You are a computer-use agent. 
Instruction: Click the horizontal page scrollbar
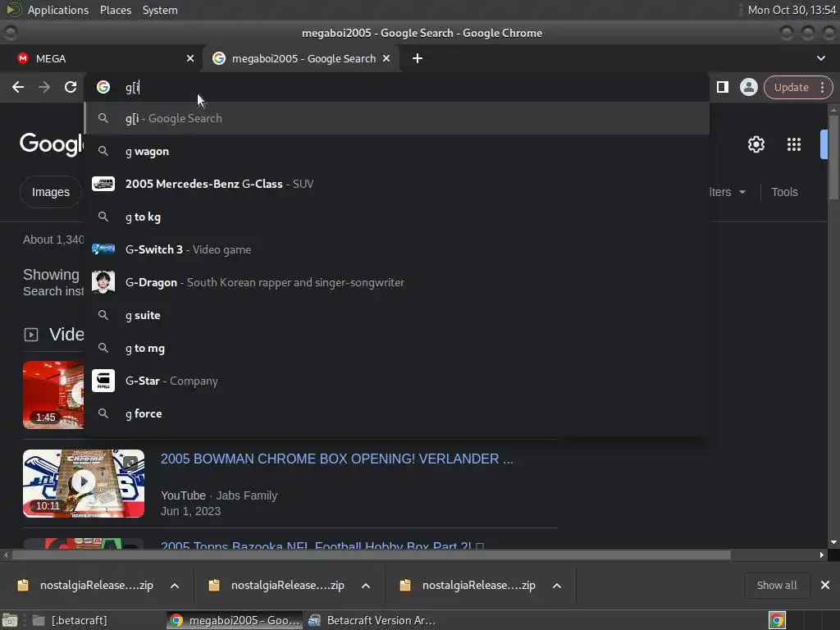[372, 555]
